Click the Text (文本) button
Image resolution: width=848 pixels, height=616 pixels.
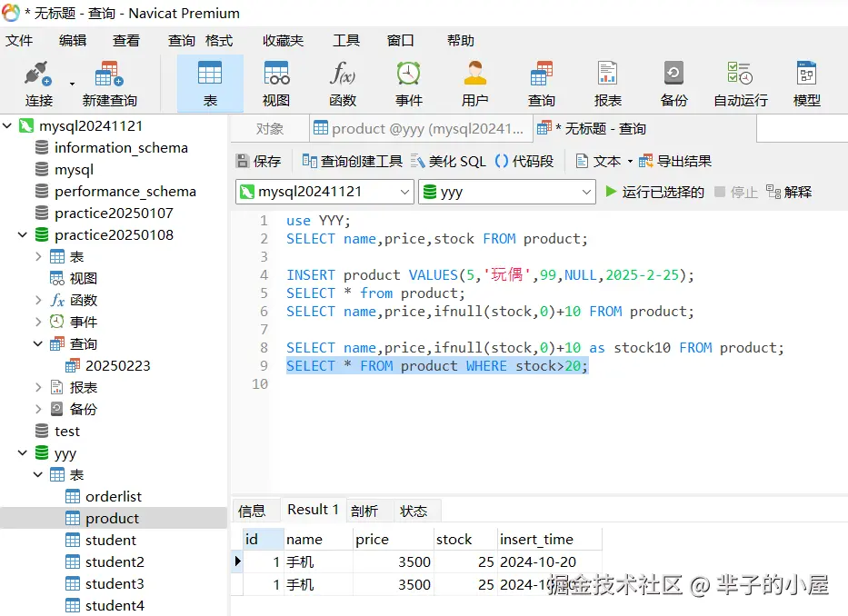tap(598, 161)
